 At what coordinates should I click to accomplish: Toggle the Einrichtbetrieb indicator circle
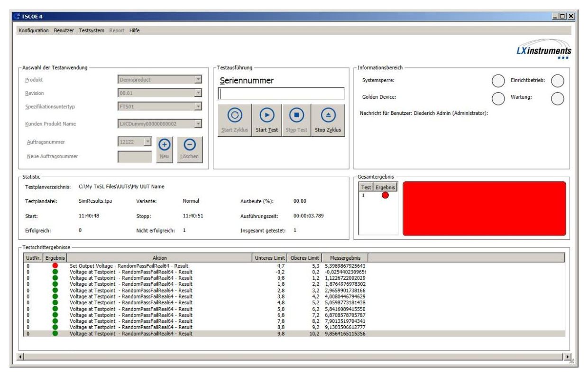[x=558, y=81]
